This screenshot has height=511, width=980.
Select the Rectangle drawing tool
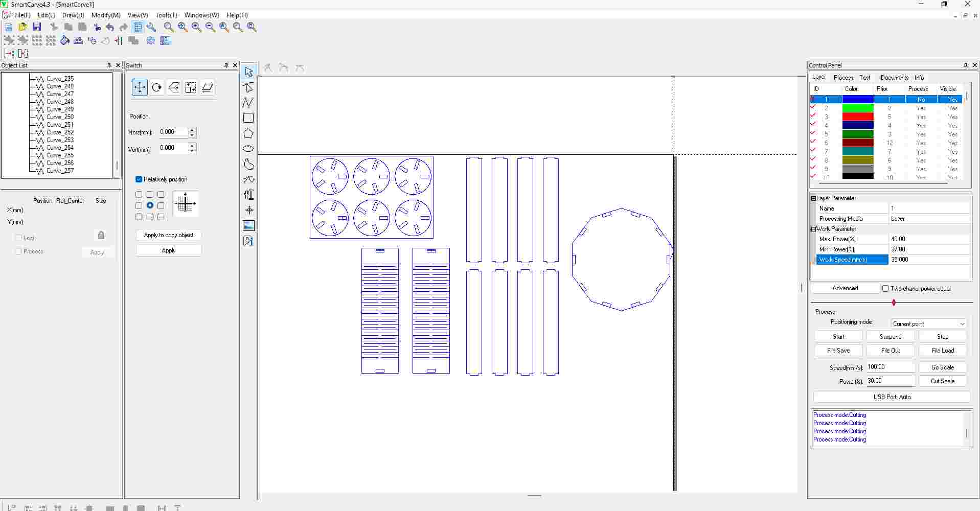point(248,118)
